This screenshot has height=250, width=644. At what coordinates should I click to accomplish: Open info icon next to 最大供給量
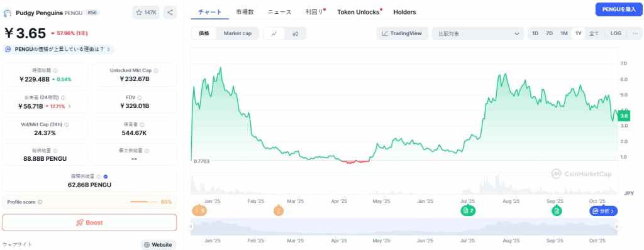(147, 151)
